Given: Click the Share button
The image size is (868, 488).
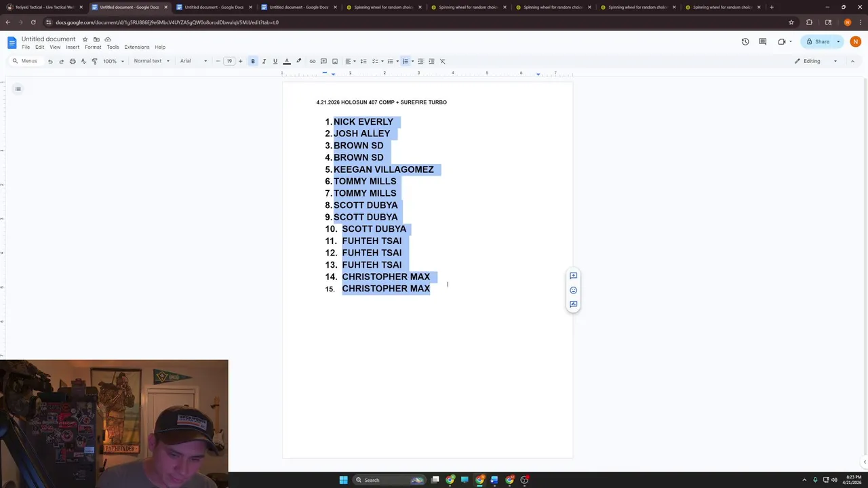Looking at the screenshot, I should [818, 41].
